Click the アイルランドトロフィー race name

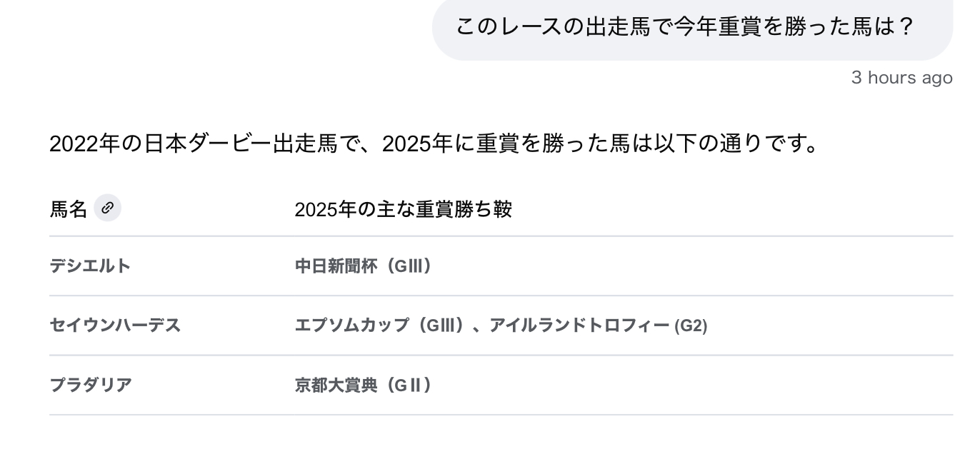pos(579,326)
